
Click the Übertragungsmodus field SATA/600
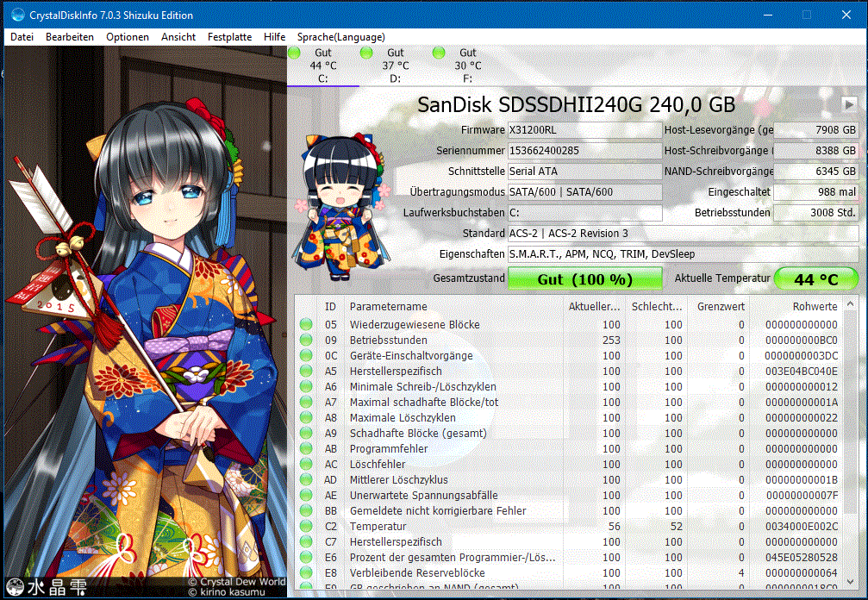click(584, 192)
